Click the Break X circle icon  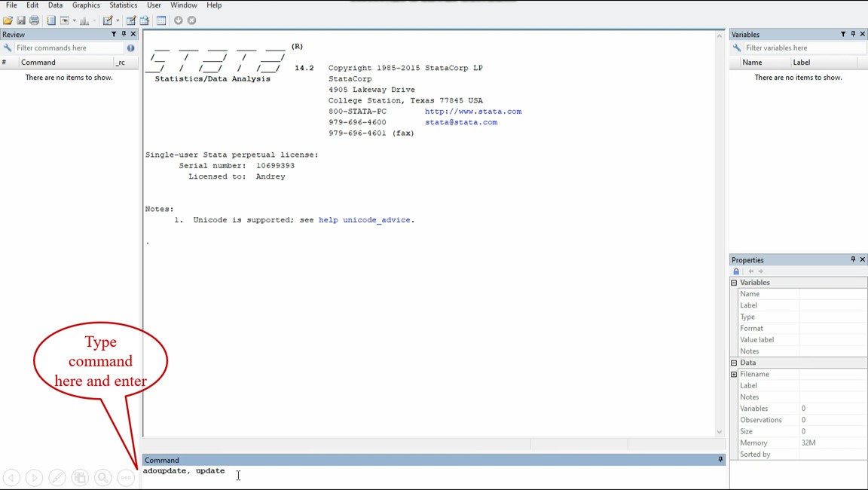(x=191, y=20)
